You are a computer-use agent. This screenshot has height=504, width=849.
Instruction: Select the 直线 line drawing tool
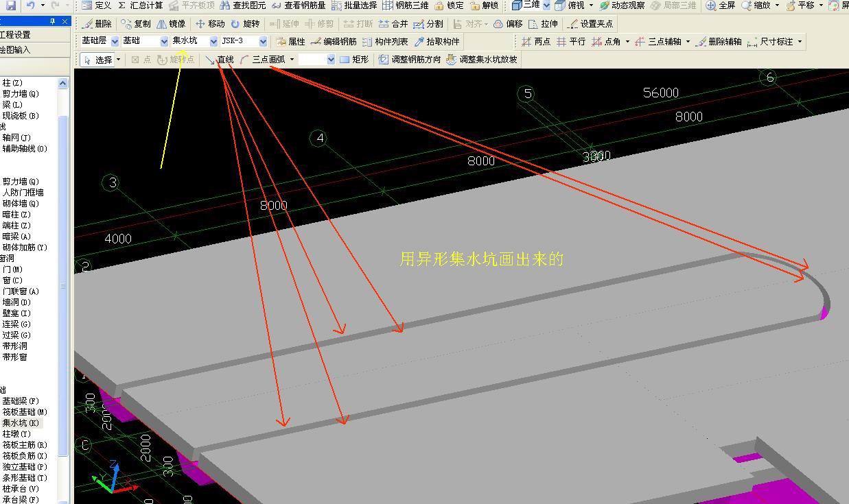click(x=219, y=60)
